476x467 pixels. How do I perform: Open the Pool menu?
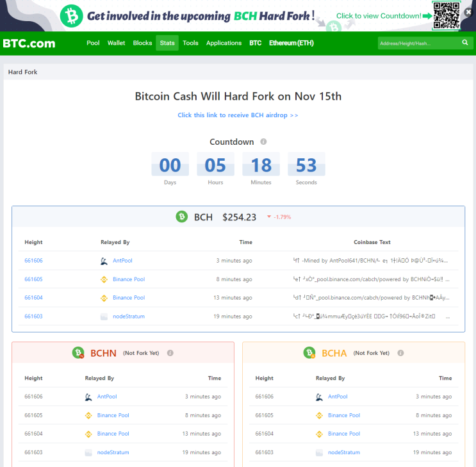tap(93, 43)
